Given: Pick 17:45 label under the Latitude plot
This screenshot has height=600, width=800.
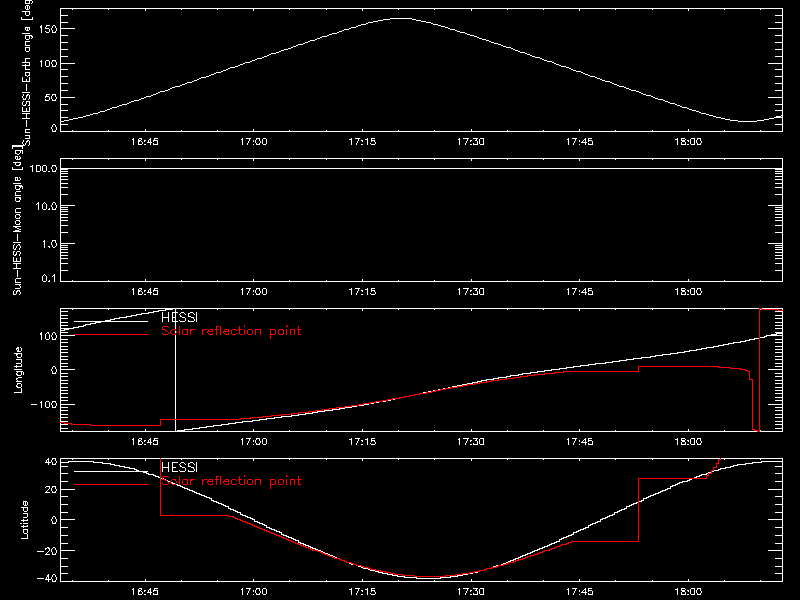Looking at the screenshot, I should click(580, 592).
